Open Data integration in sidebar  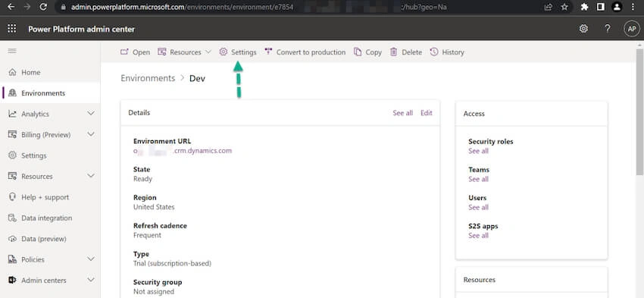pos(50,218)
